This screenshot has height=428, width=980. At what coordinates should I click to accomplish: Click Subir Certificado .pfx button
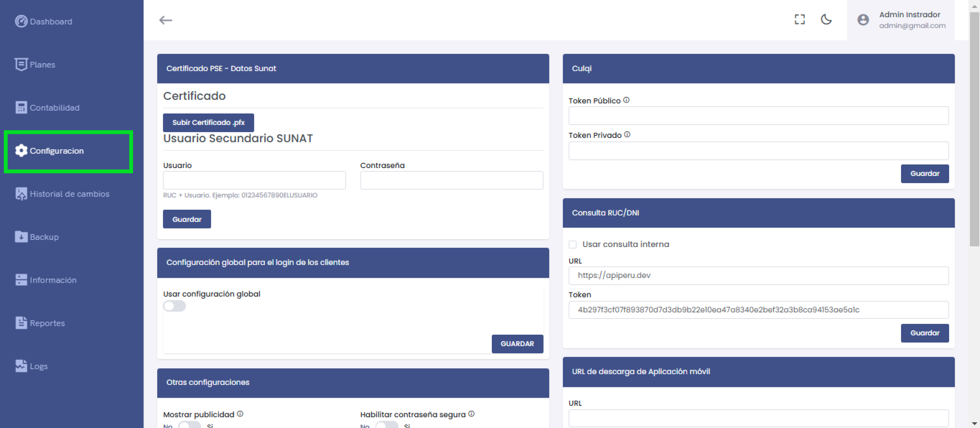(208, 123)
